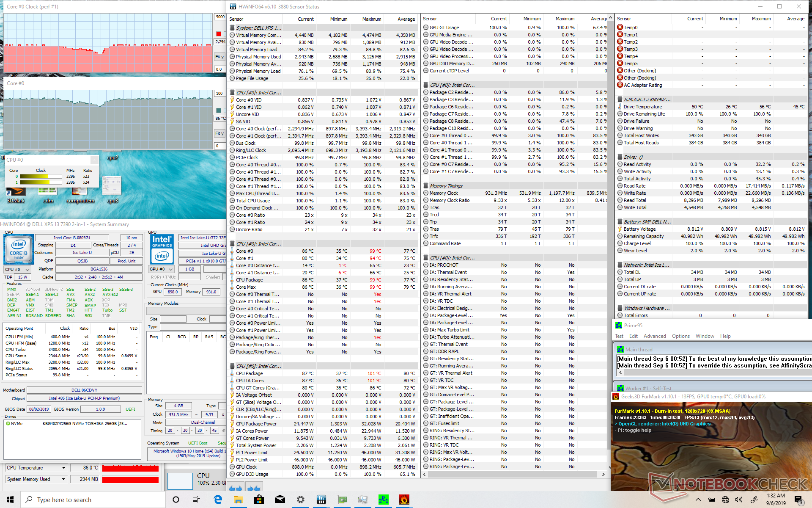This screenshot has width=812, height=508.
Task: Close the small CPU #0 clock window
Action: (95, 160)
